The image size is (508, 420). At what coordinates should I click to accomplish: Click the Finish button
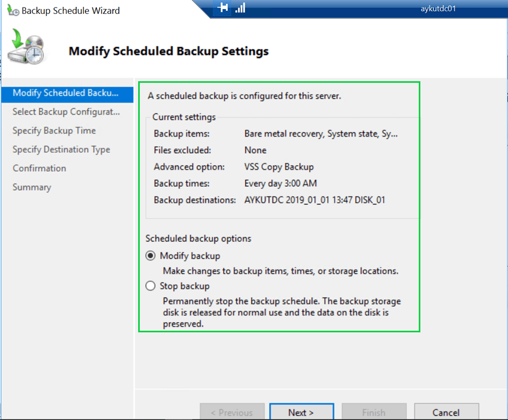373,412
